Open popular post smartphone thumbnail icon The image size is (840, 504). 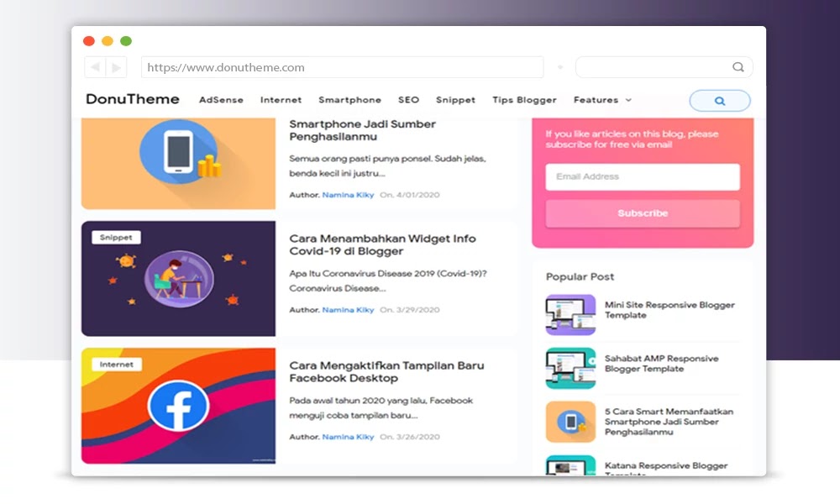[570, 422]
